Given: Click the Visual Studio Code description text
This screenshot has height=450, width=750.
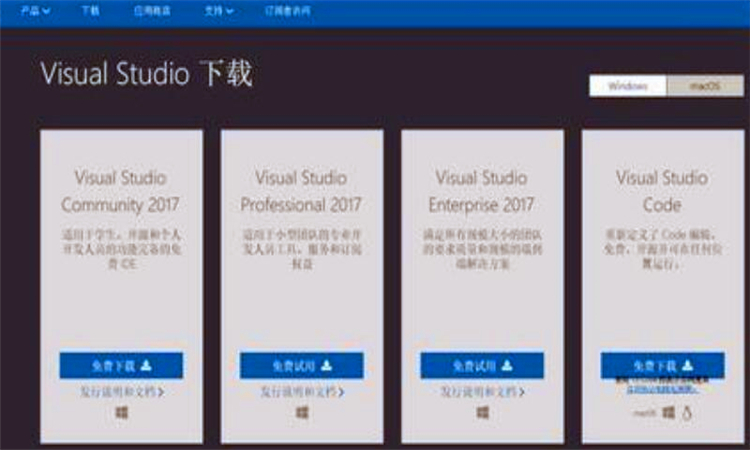Looking at the screenshot, I should 662,249.
